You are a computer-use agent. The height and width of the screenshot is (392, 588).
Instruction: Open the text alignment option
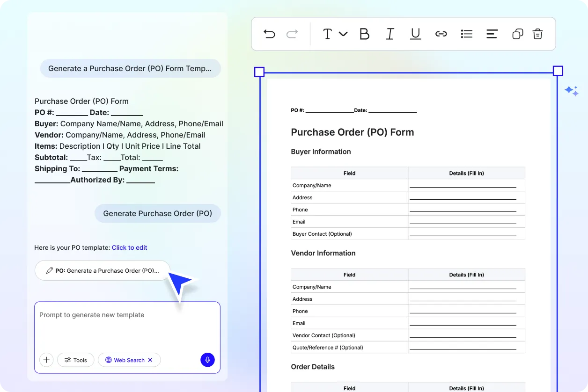click(x=492, y=34)
